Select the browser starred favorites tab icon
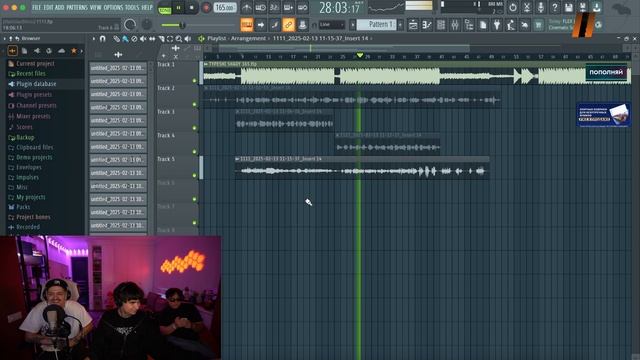Screen dimensions: 640x360 click(74, 51)
